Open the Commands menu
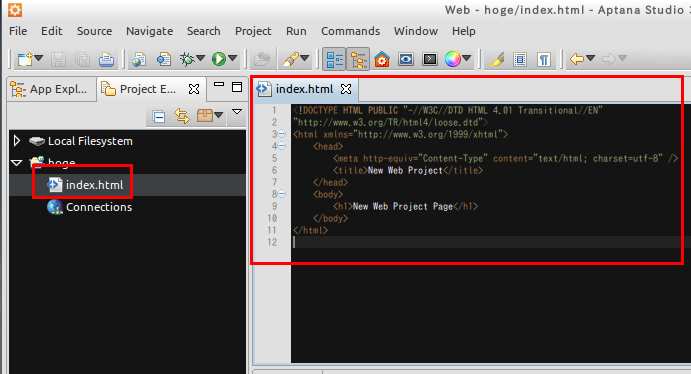 click(350, 31)
